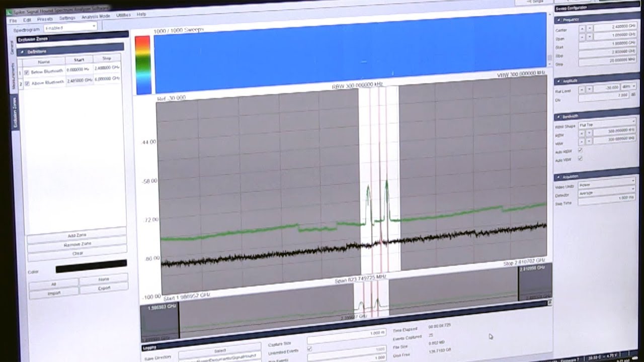Increase the Center frequency with up arrow

(582, 29)
